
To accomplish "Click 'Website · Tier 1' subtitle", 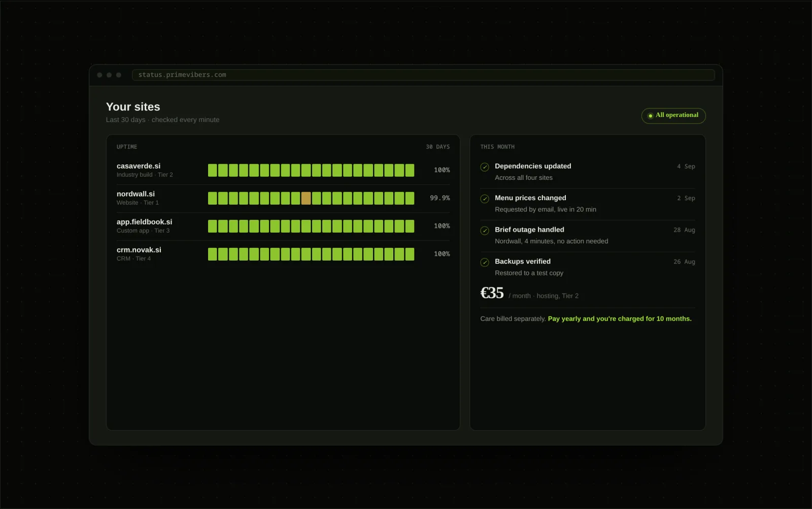I will (138, 203).
